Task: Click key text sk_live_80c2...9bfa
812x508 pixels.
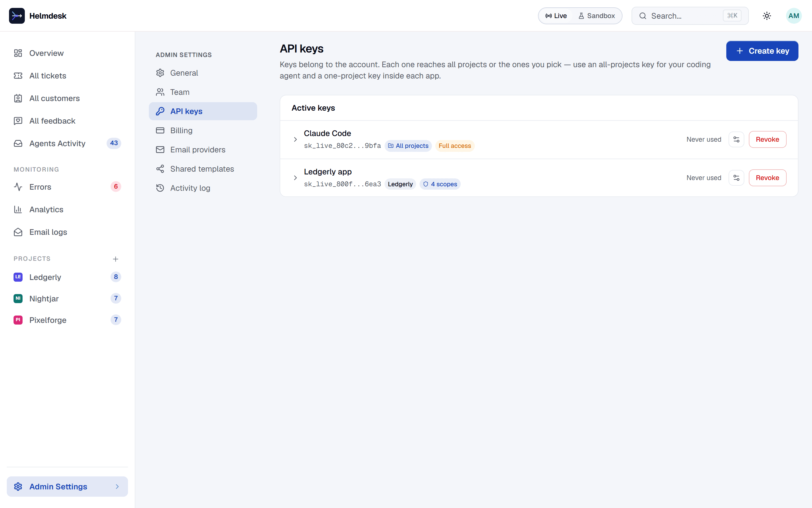Action: [342, 146]
